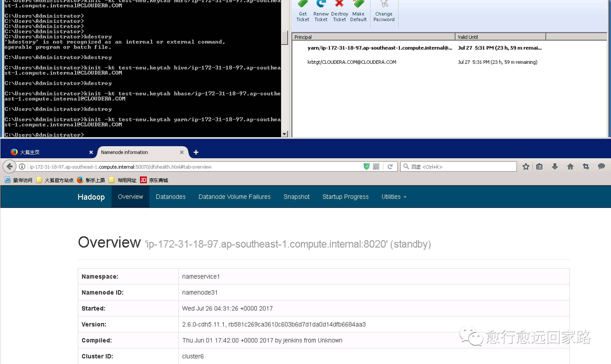
Task: Open Snapshot page
Action: 297,197
